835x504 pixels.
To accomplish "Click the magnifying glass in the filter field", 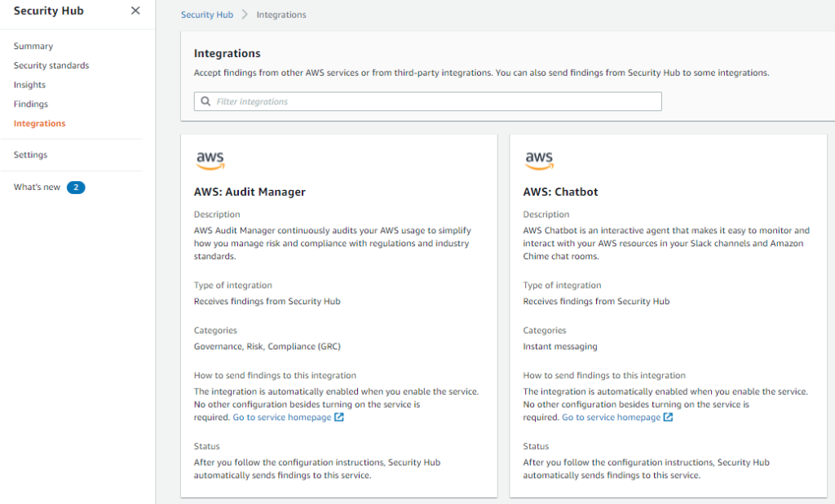I will tap(205, 100).
